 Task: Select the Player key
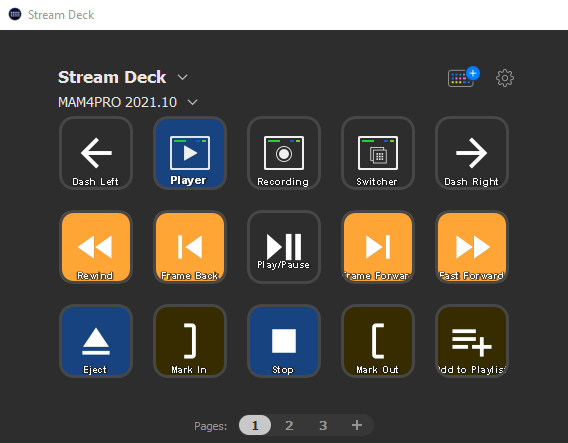point(190,153)
